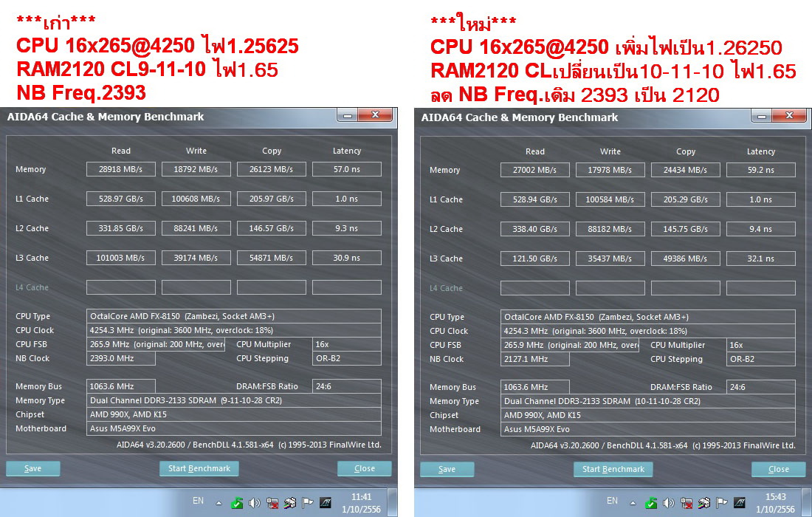Click L3 Cache Read value 121.50 GB/s
812x517 pixels.
pyautogui.click(x=535, y=258)
